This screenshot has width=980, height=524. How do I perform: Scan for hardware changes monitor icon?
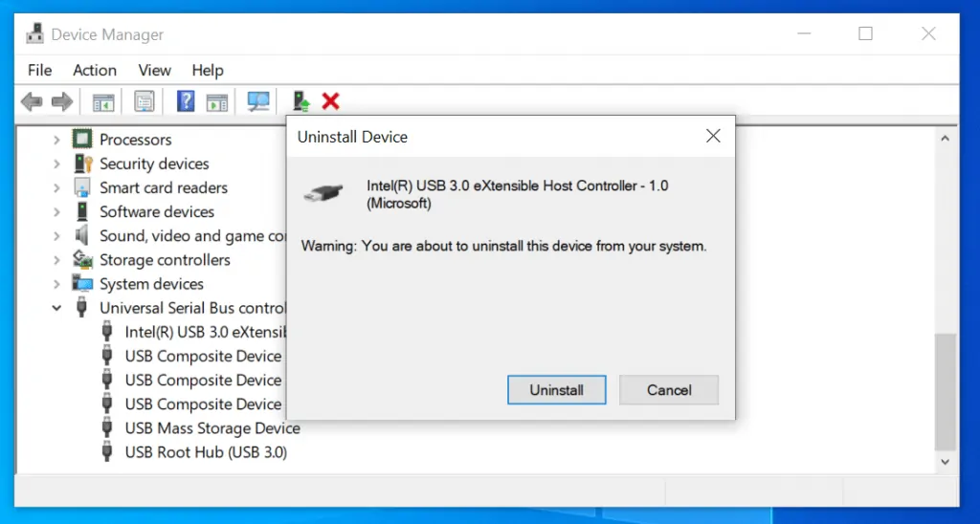pyautogui.click(x=258, y=101)
